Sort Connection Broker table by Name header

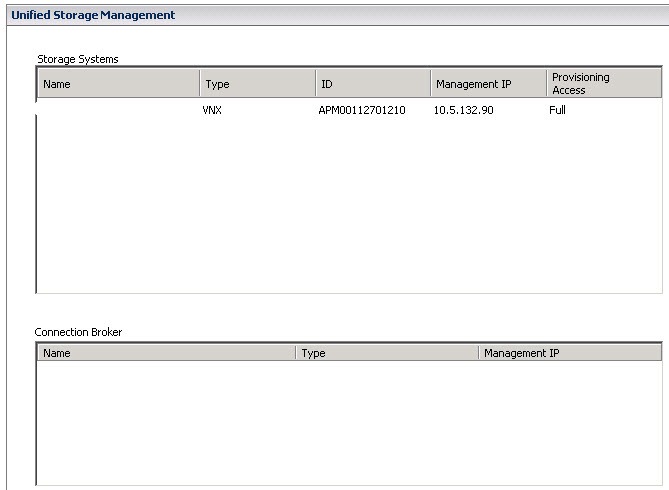tap(165, 353)
